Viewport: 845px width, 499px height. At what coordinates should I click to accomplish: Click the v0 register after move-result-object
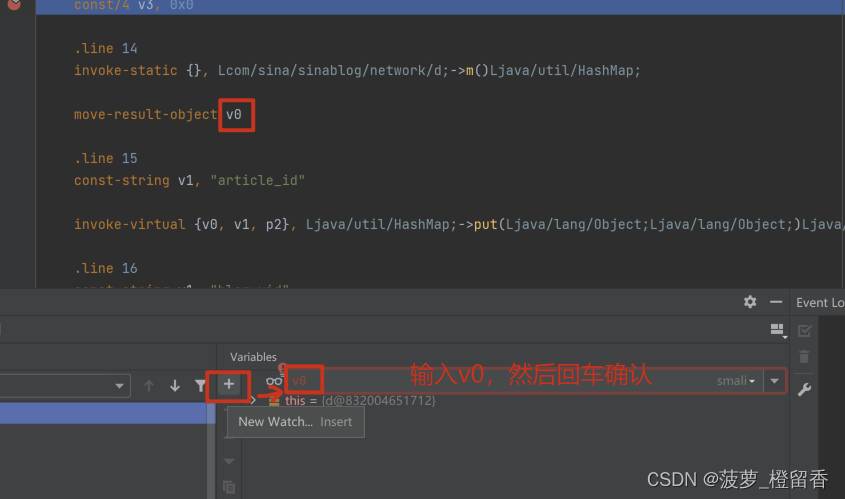point(234,114)
